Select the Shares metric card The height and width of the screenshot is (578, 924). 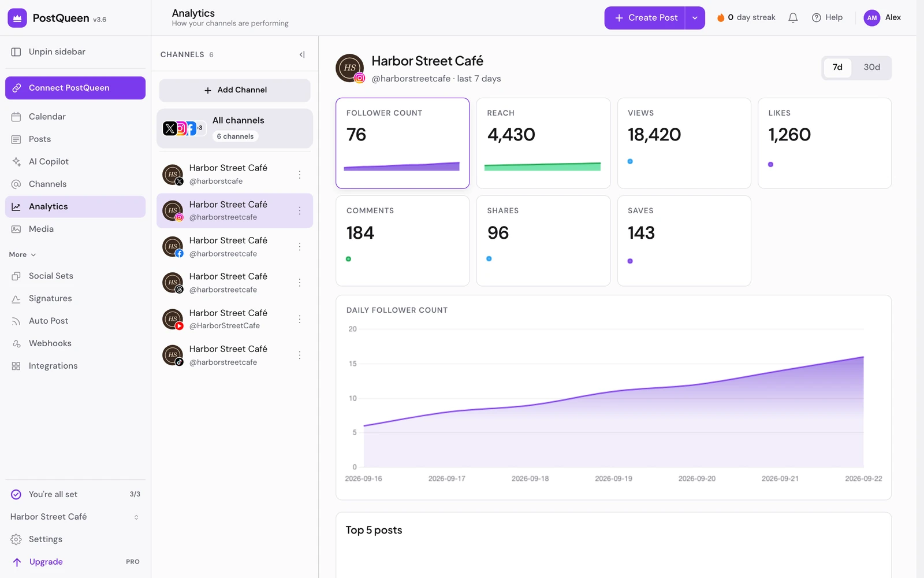coord(543,241)
